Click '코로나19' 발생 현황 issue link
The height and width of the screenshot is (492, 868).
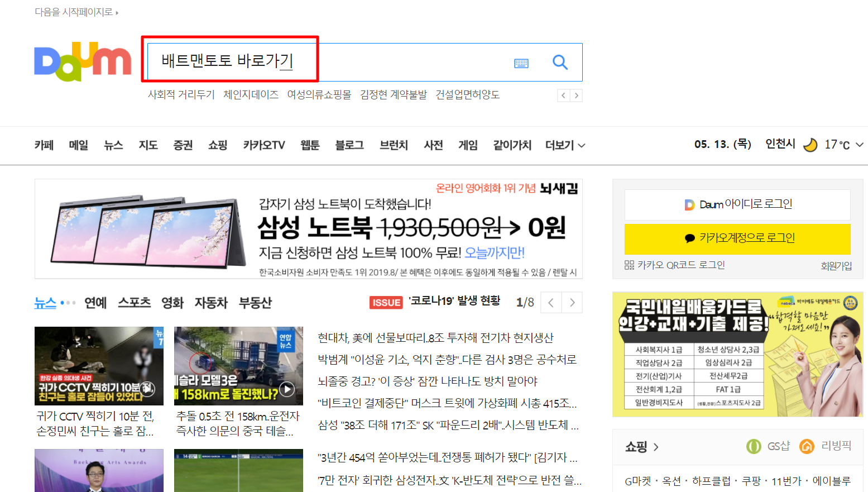tap(454, 301)
